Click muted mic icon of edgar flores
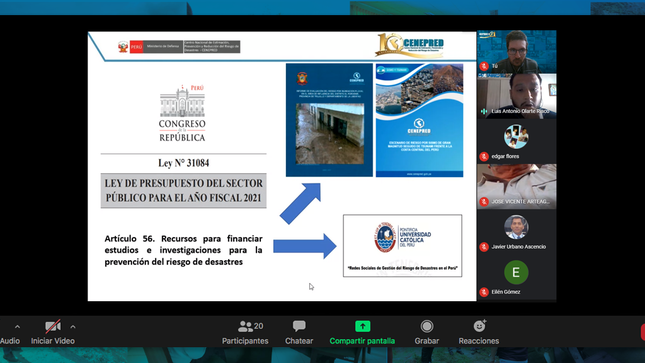This screenshot has height=363, width=645. (484, 156)
